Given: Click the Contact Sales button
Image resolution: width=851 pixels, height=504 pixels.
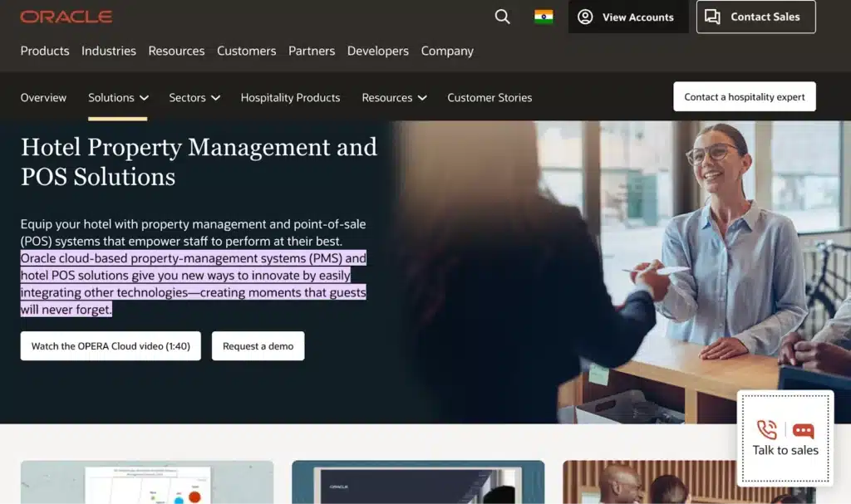Looking at the screenshot, I should [x=755, y=17].
